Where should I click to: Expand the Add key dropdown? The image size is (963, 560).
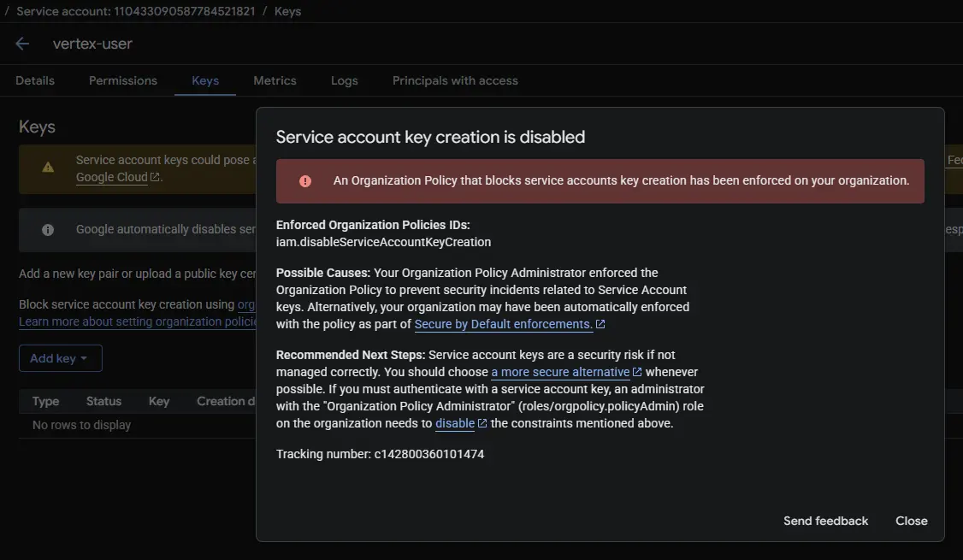click(x=60, y=358)
